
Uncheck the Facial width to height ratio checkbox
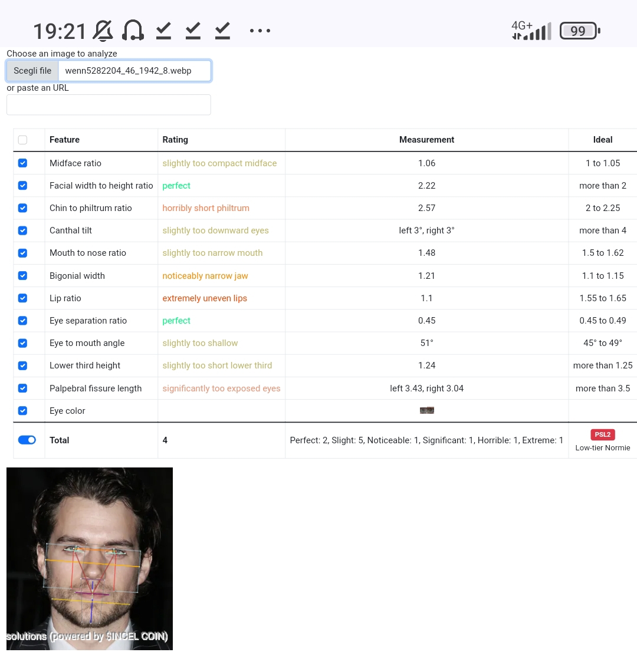pyautogui.click(x=23, y=186)
